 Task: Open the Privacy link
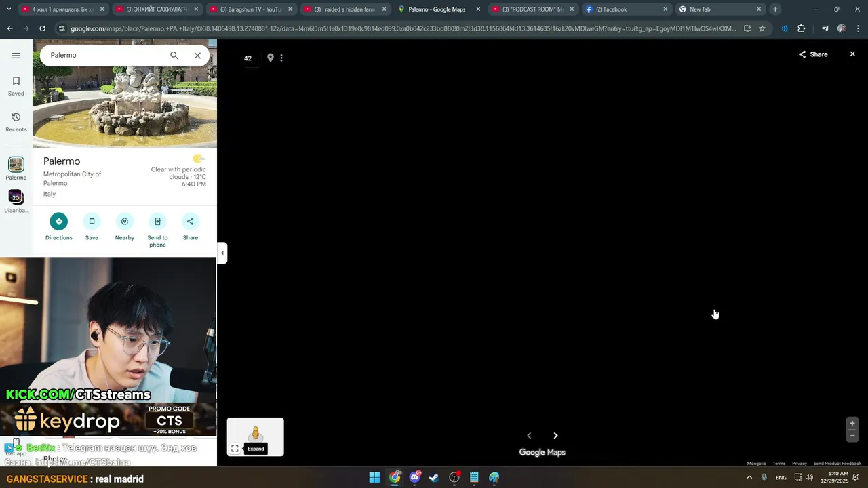(x=800, y=464)
